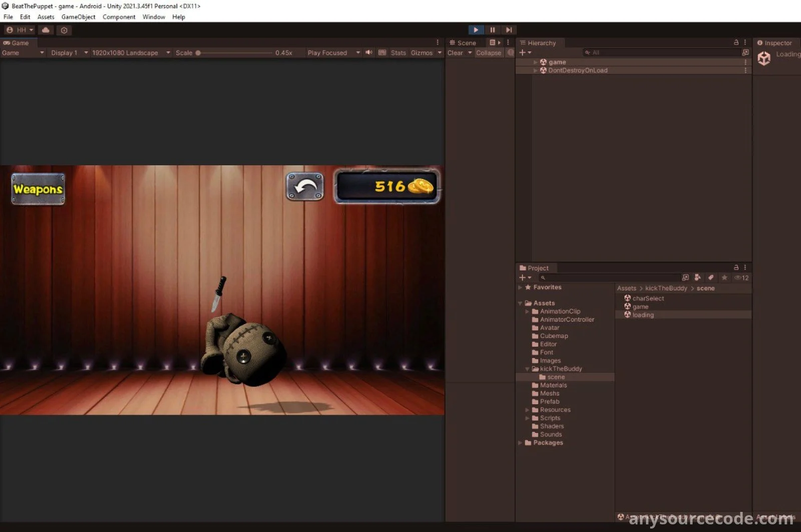The image size is (801, 532).
Task: Click the Step frame button
Action: coord(509,30)
